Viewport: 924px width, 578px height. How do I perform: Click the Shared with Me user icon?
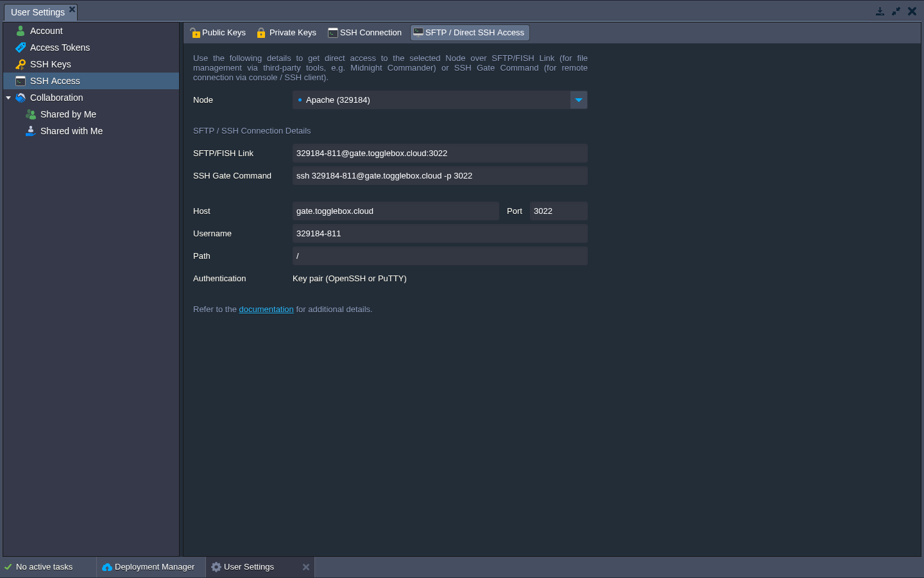[x=31, y=131]
